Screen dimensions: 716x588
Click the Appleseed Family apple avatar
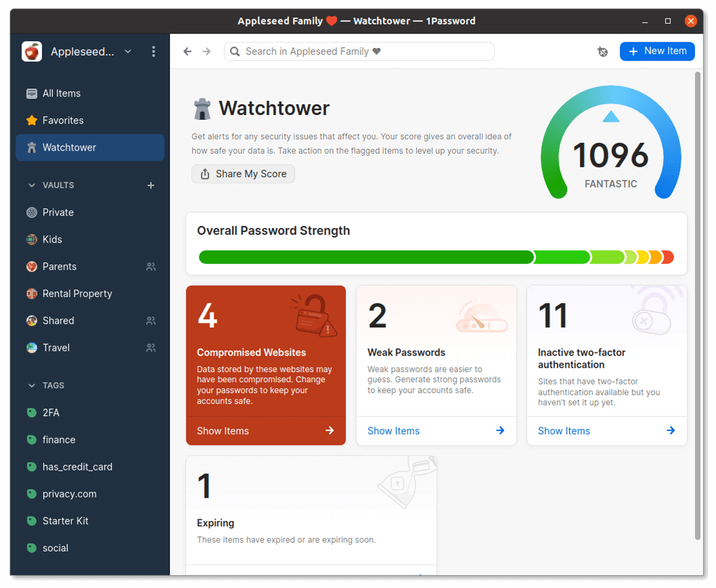[31, 51]
